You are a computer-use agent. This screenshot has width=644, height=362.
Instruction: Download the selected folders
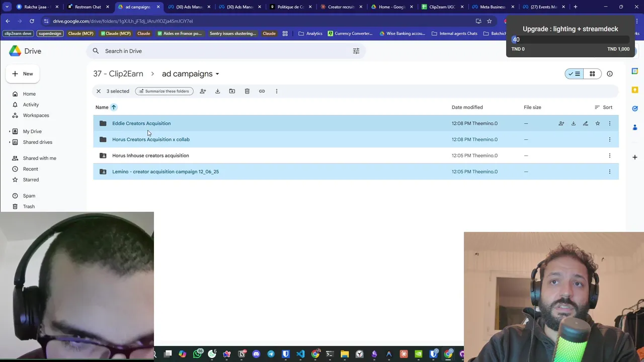click(217, 91)
